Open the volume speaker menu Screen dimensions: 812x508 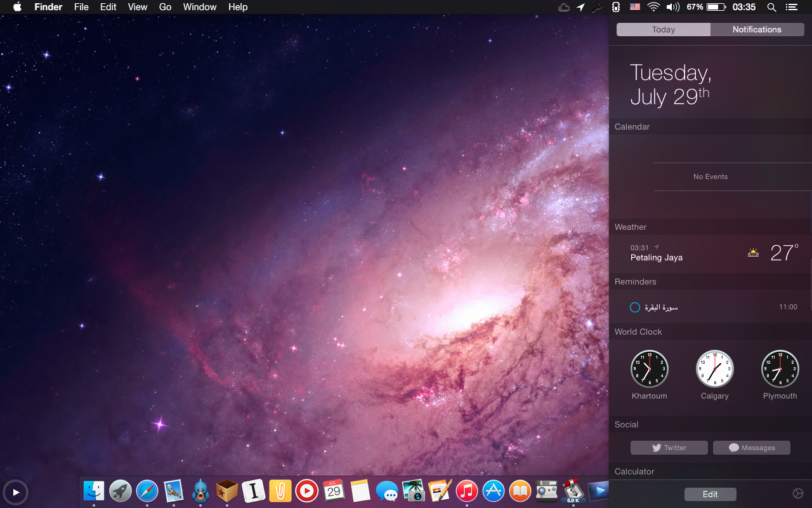click(672, 7)
